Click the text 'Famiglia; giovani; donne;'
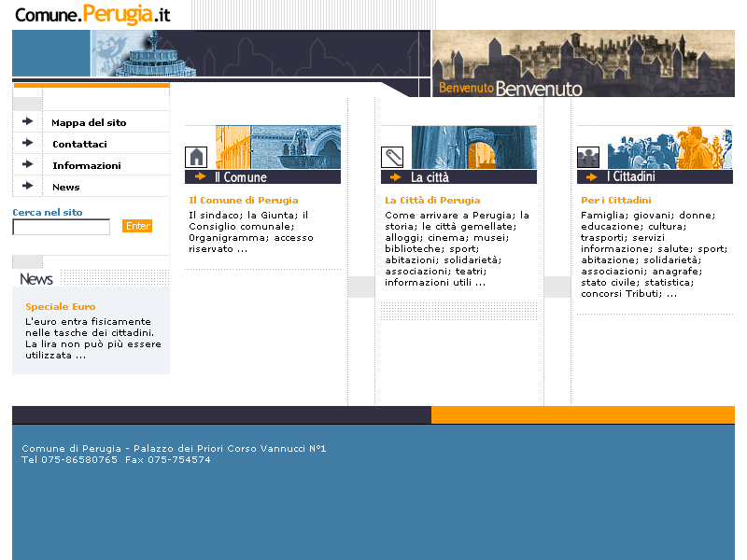The image size is (747, 560). click(x=648, y=216)
